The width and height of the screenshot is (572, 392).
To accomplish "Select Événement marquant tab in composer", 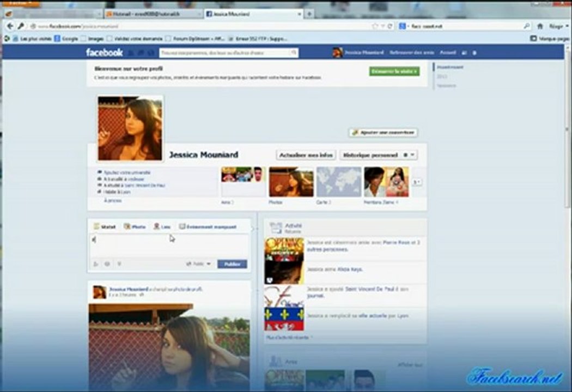I will 208,226.
